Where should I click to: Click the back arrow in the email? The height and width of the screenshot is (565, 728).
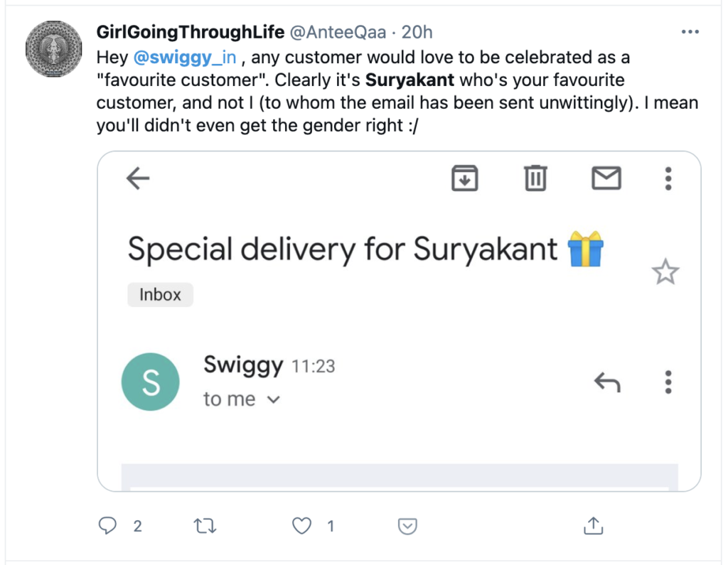[x=138, y=179]
